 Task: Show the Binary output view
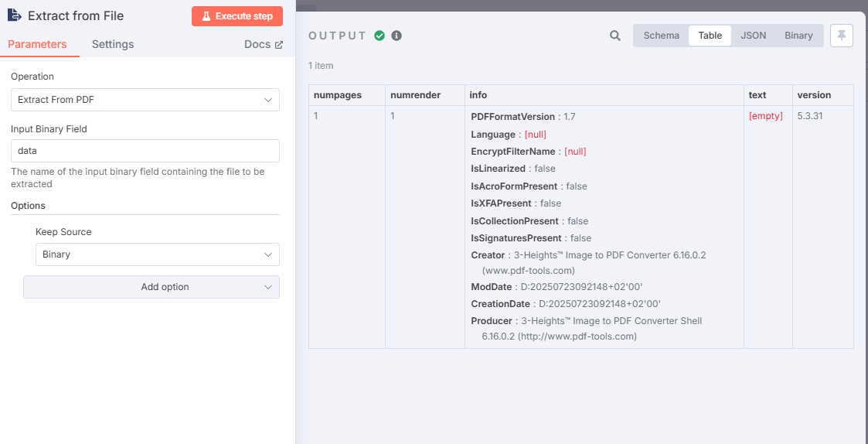pyautogui.click(x=798, y=36)
